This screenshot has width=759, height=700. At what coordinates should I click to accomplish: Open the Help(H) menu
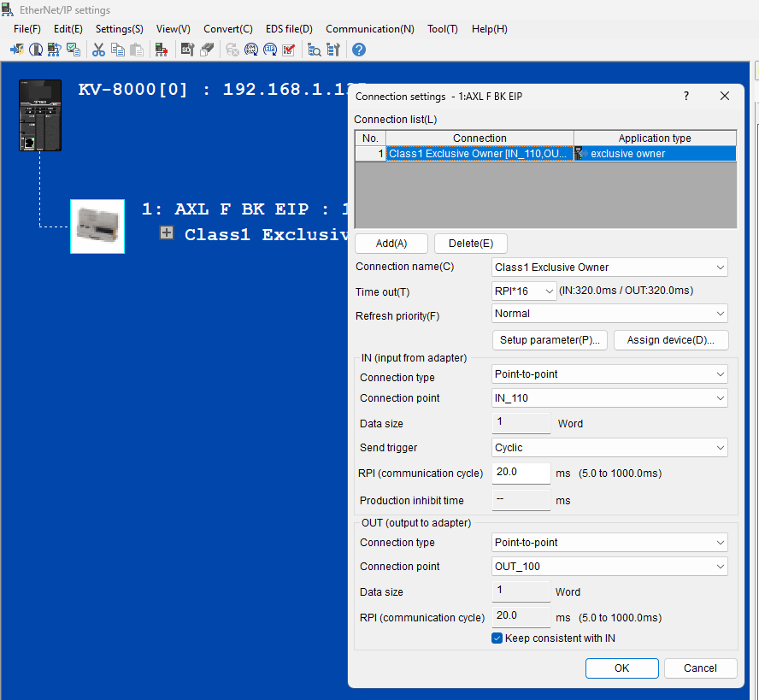point(490,29)
